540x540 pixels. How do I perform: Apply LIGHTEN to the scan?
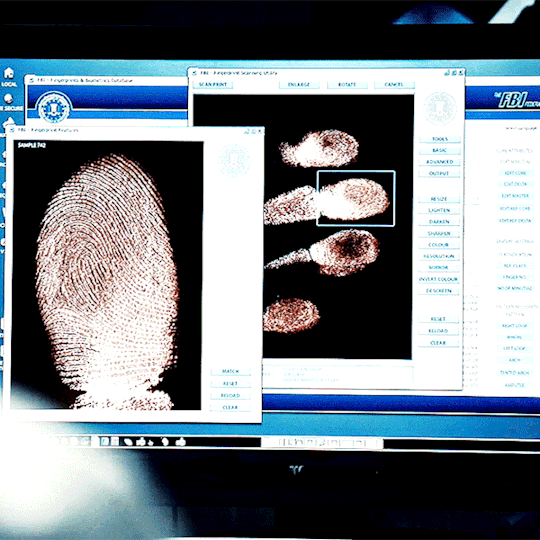point(439,210)
